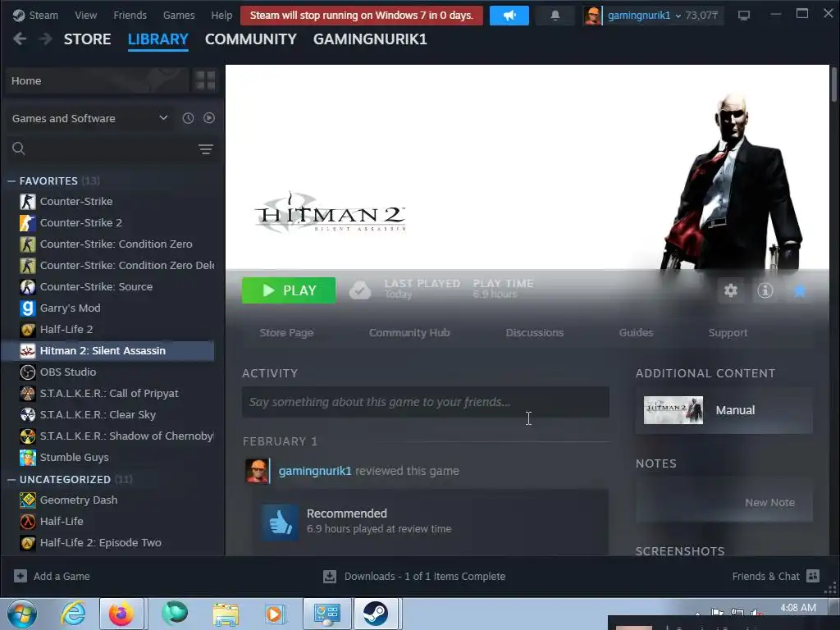
Task: Open game settings gear icon
Action: (x=731, y=290)
